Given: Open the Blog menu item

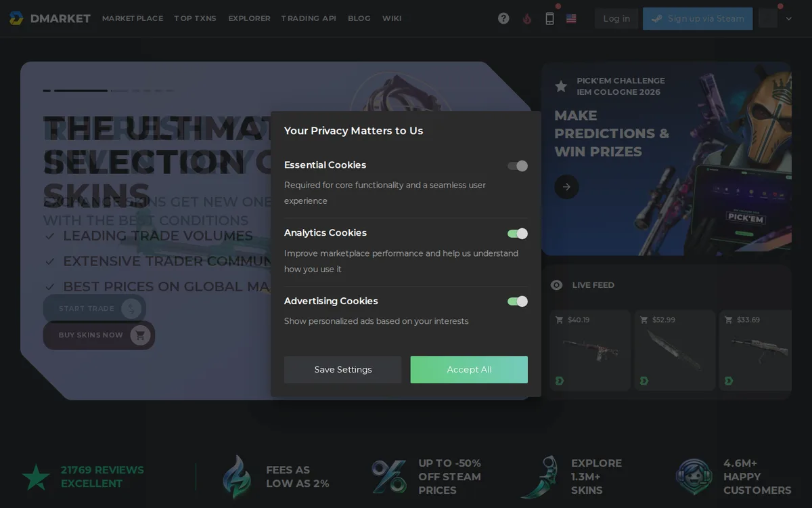Looking at the screenshot, I should (359, 18).
